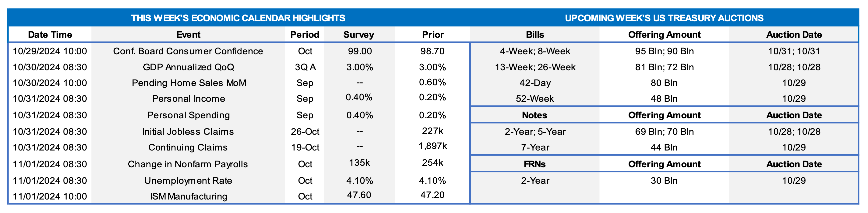Click the Pending Home Sales MoM row
The image size is (868, 213).
(189, 83)
